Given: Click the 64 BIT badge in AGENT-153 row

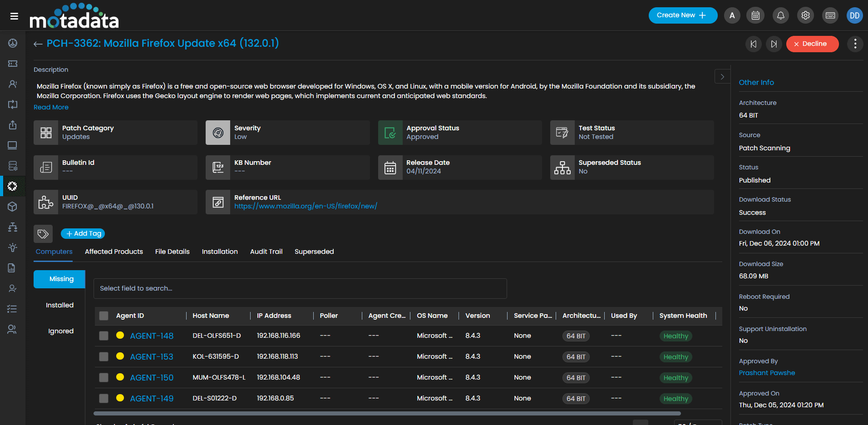Looking at the screenshot, I should (x=576, y=357).
